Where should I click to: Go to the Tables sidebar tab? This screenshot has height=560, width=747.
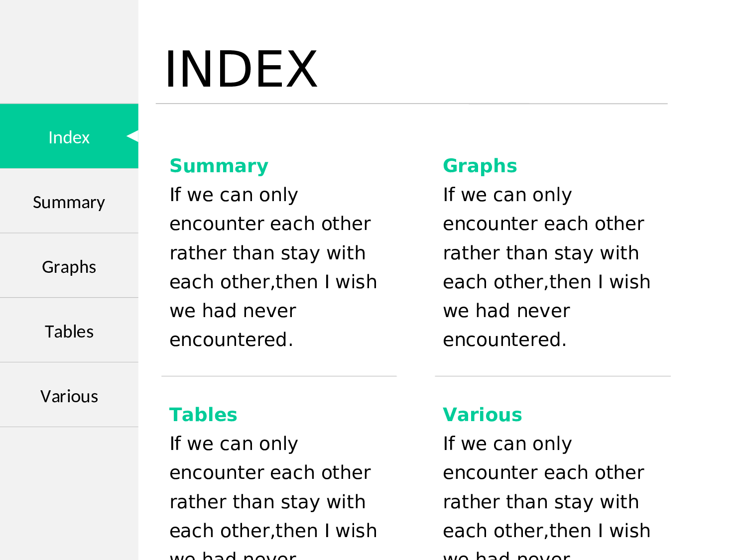[x=69, y=332]
